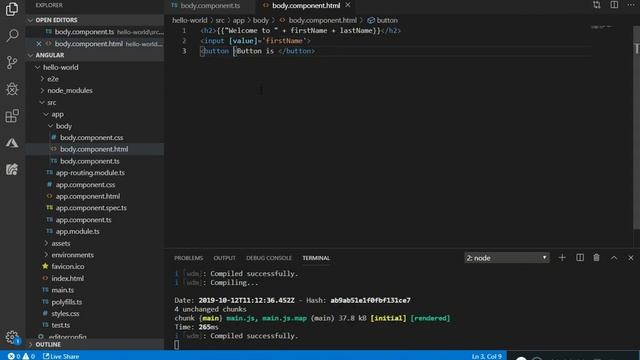Open the Search view in the activity bar
Image resolution: width=640 pixels, height=360 pixels.
click(12, 36)
